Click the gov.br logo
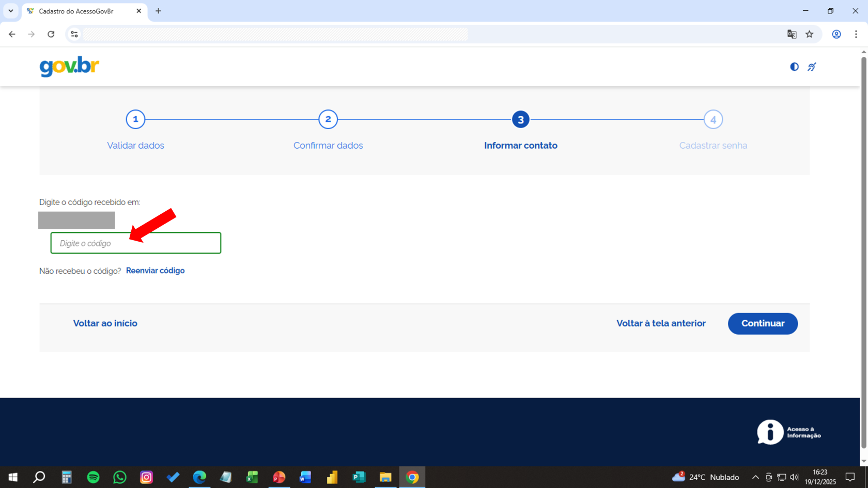 point(69,67)
